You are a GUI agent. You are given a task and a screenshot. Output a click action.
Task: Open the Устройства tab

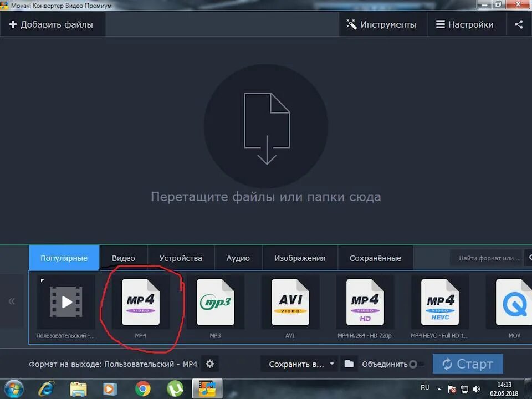(x=181, y=258)
